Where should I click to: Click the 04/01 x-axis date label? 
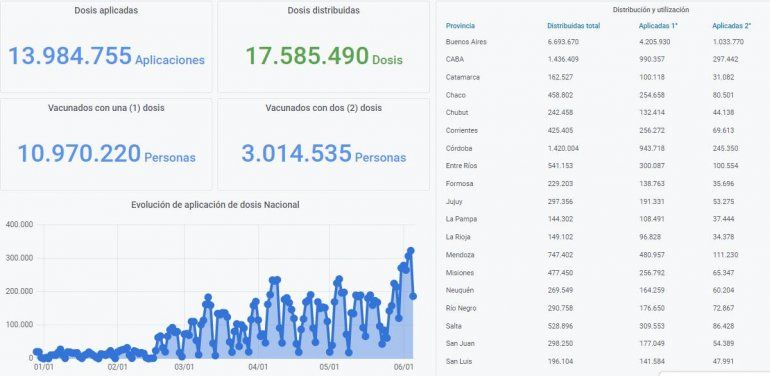258,367
